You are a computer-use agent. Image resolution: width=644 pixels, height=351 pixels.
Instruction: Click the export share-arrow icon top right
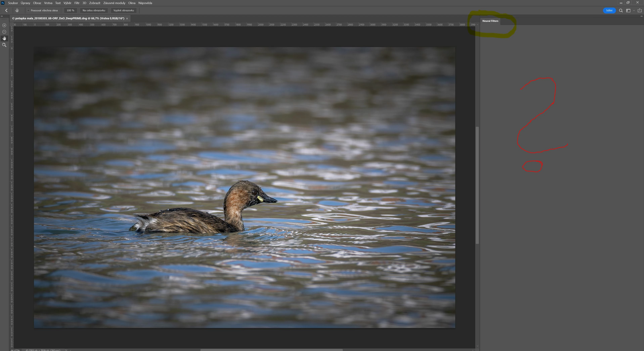point(640,11)
